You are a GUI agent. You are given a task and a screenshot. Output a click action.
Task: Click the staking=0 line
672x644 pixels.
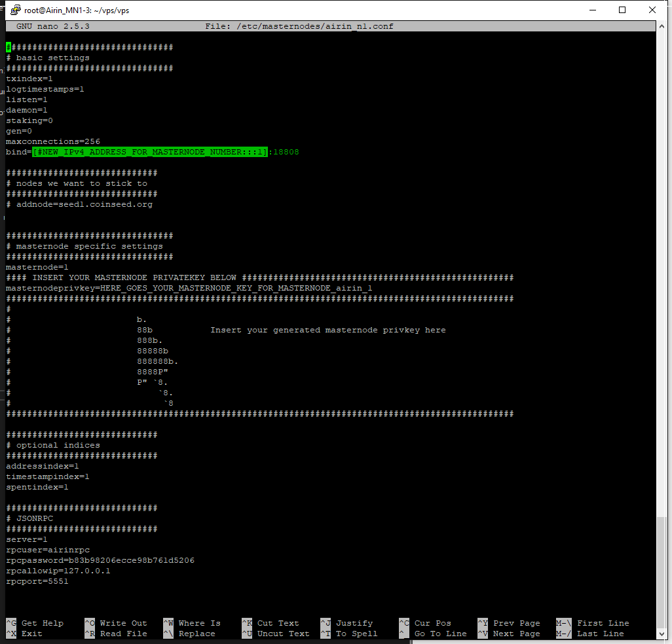coord(29,120)
